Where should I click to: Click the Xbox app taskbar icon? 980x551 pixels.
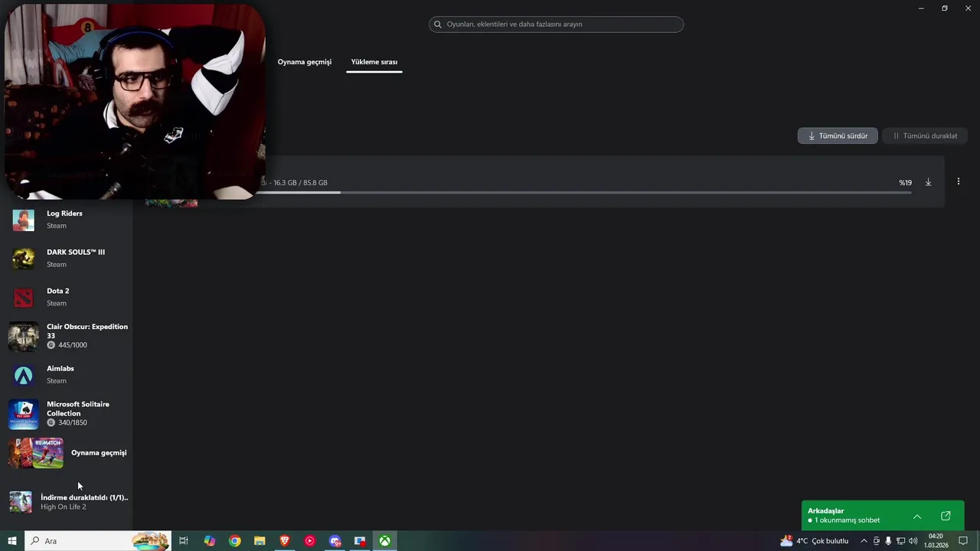coord(384,541)
